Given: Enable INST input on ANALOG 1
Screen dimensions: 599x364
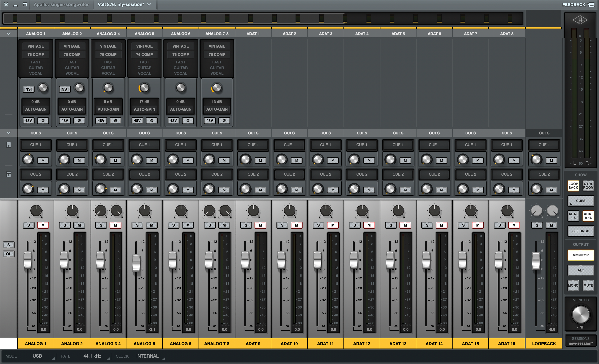Looking at the screenshot, I should [x=28, y=89].
